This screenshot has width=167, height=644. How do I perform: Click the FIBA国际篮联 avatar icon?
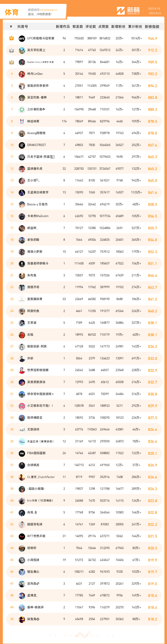tap(22, 453)
